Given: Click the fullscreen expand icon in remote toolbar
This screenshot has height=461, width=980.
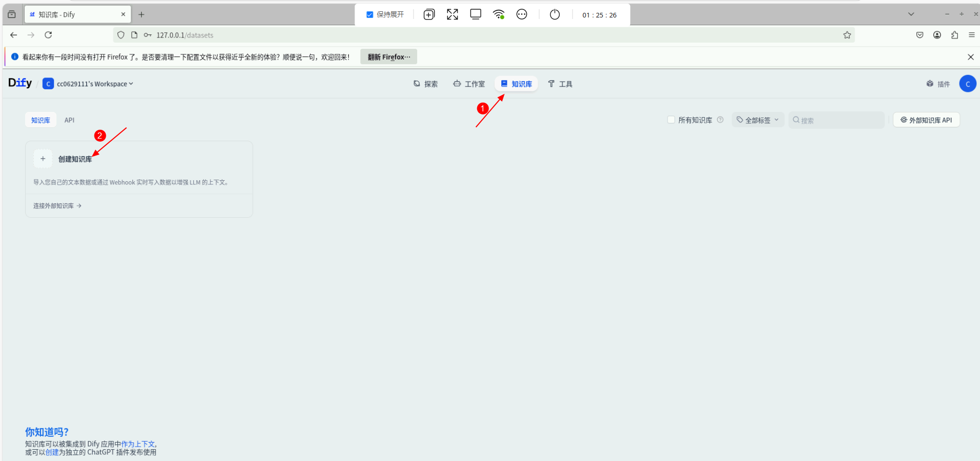Looking at the screenshot, I should (452, 14).
